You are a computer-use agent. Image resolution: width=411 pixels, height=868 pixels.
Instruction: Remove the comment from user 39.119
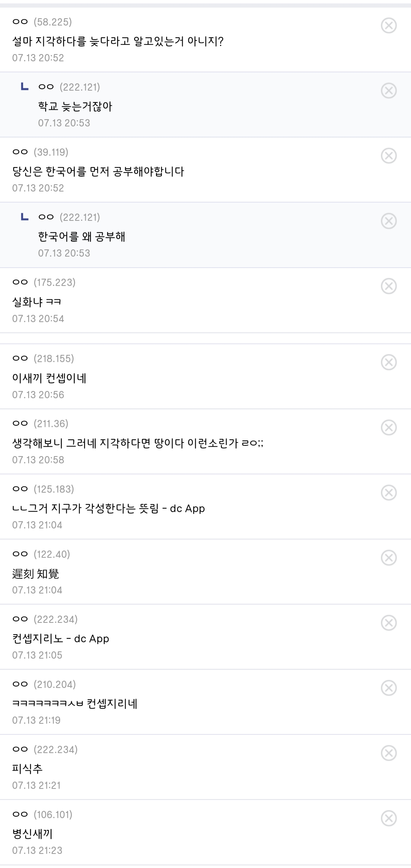(389, 156)
